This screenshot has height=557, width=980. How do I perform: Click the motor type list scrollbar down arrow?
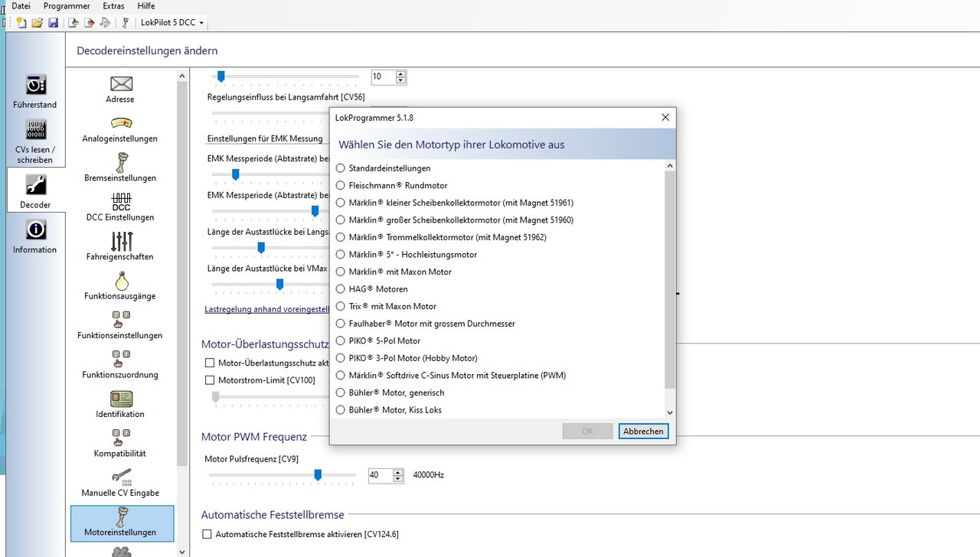[x=670, y=412]
